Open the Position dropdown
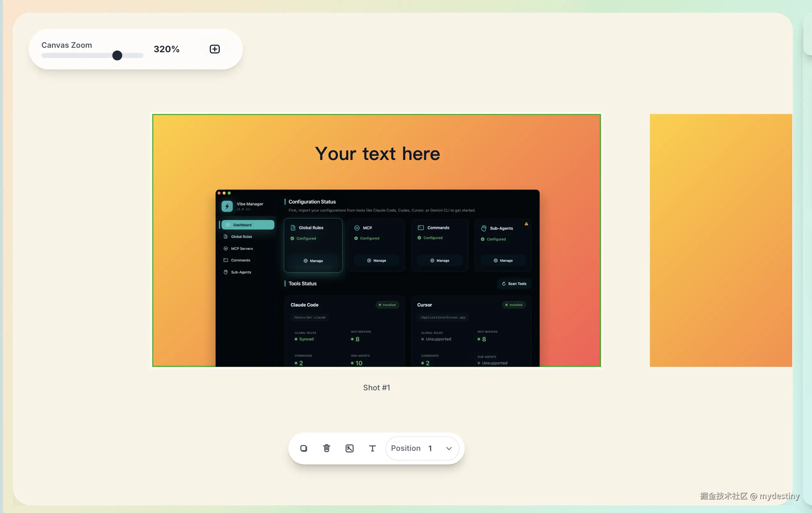The image size is (812, 513). click(422, 448)
